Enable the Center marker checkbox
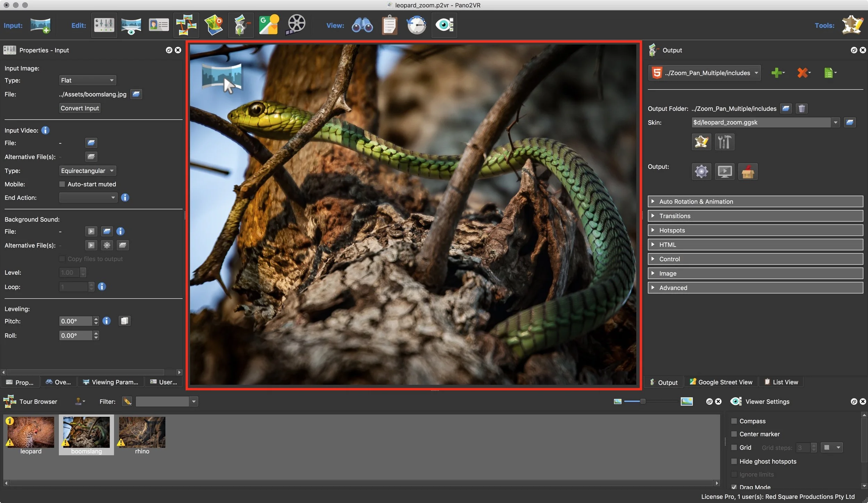This screenshot has height=503, width=868. click(734, 434)
